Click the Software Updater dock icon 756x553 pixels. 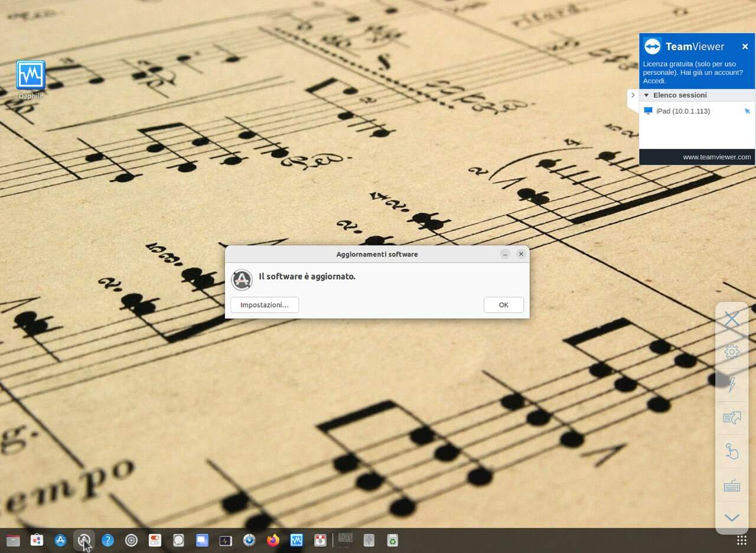[x=84, y=540]
